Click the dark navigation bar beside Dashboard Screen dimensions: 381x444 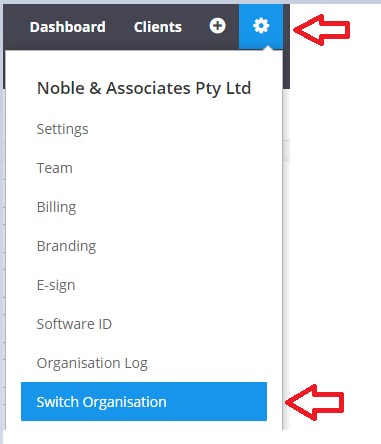[17, 27]
